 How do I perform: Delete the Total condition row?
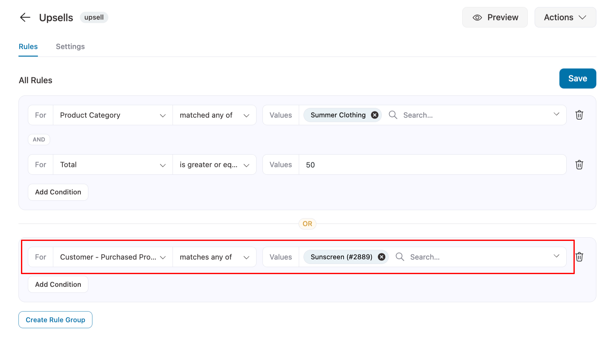pyautogui.click(x=579, y=165)
